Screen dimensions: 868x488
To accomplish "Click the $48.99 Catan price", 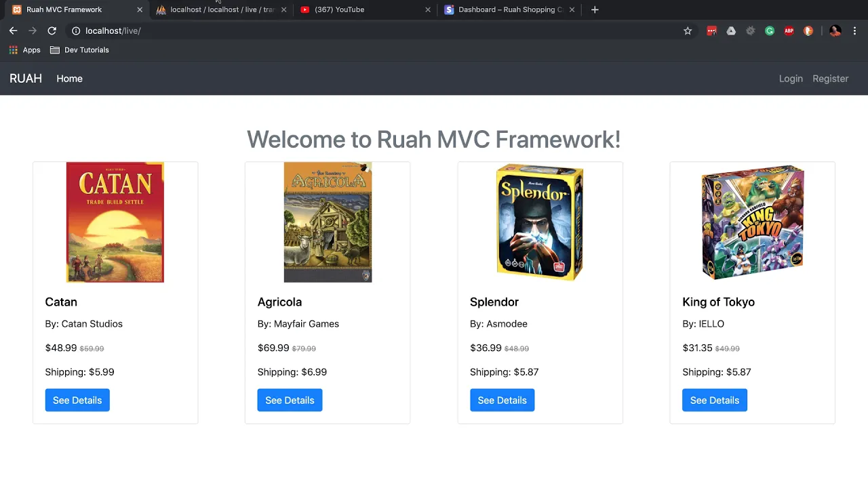I will pyautogui.click(x=61, y=348).
